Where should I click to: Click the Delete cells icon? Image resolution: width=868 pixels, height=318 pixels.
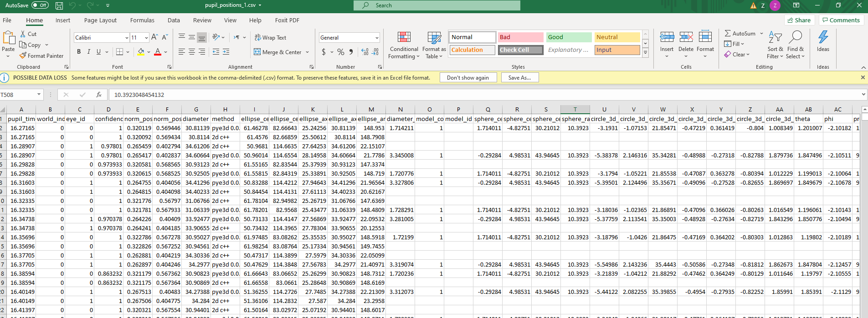tap(686, 37)
